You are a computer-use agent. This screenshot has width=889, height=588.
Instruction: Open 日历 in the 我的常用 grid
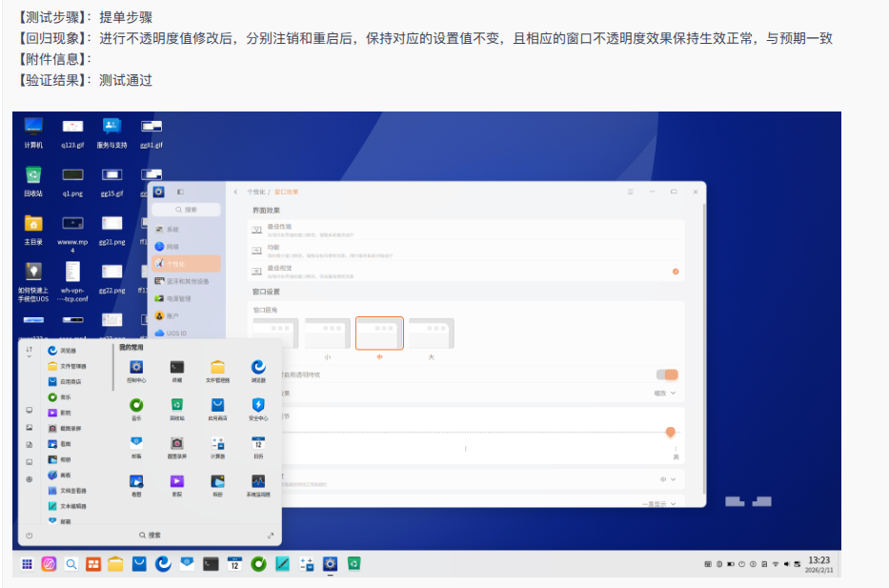coord(258,446)
